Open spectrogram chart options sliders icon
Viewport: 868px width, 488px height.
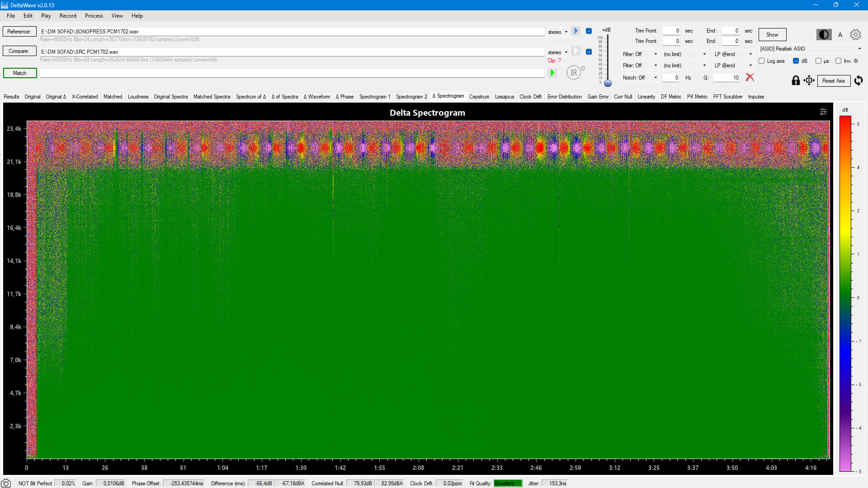pyautogui.click(x=823, y=112)
